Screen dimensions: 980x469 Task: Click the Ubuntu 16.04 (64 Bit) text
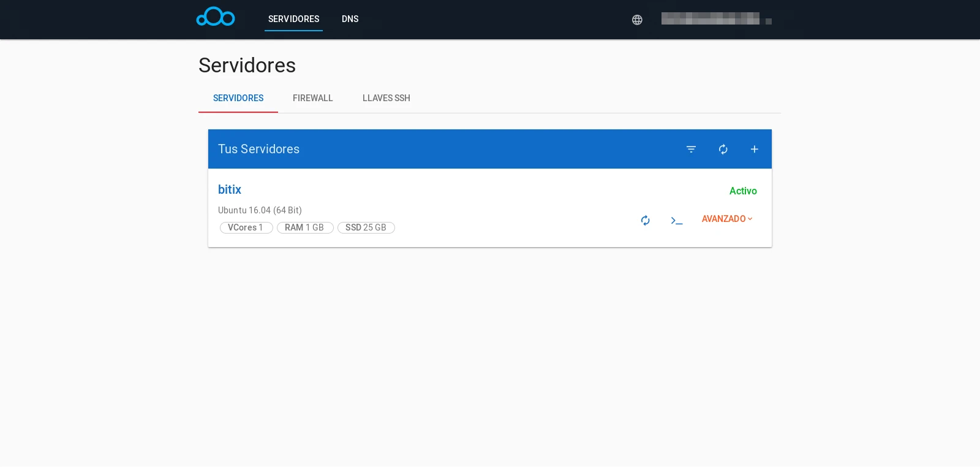[x=260, y=210]
